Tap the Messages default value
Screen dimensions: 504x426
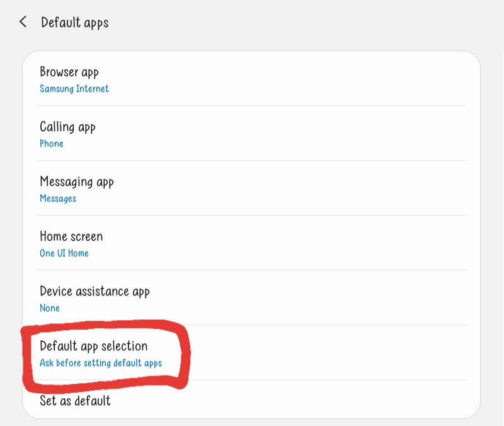click(x=58, y=199)
